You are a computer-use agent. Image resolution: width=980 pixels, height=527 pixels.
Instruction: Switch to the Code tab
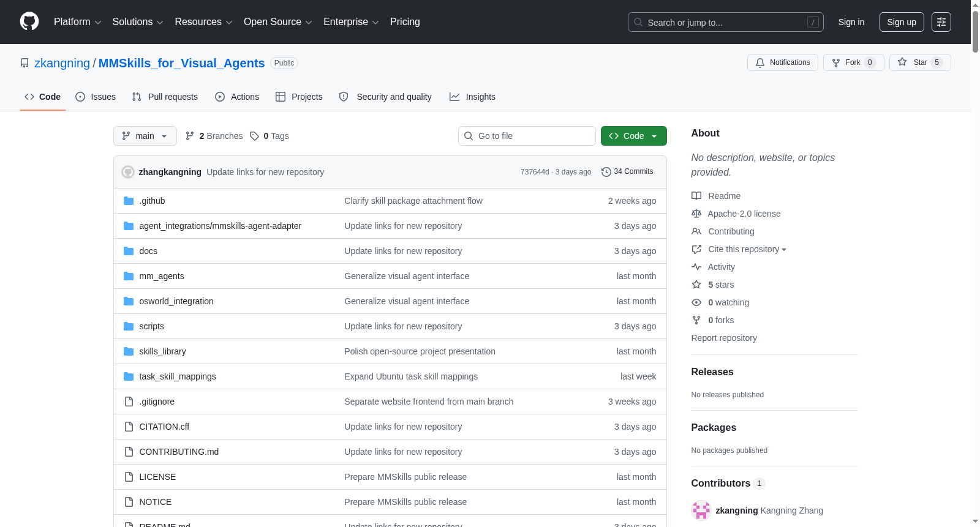pos(43,97)
